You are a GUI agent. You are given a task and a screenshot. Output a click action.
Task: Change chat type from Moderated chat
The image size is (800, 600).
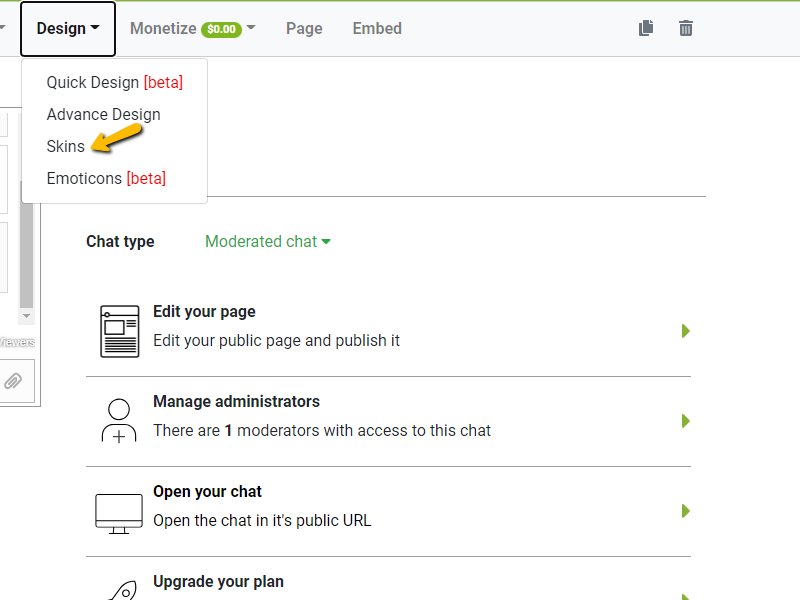pyautogui.click(x=267, y=241)
